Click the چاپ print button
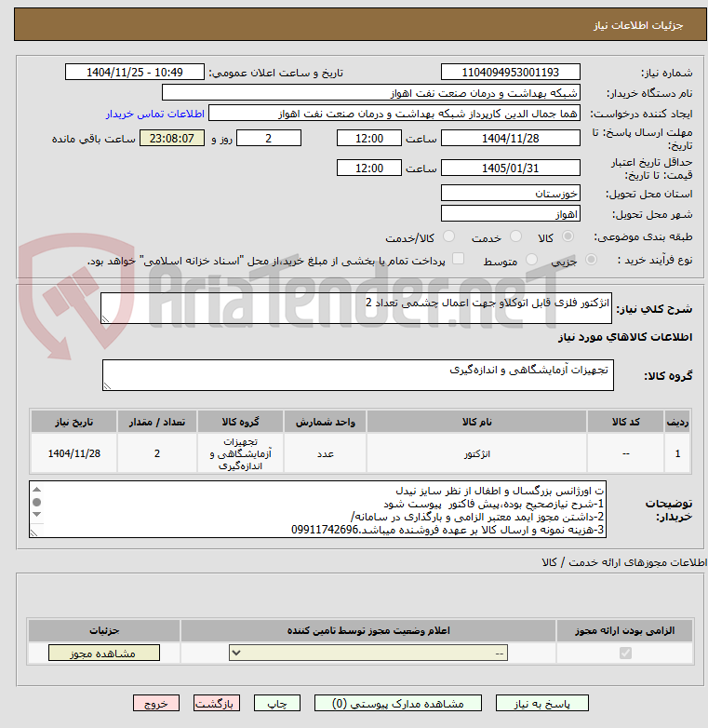 tap(277, 704)
